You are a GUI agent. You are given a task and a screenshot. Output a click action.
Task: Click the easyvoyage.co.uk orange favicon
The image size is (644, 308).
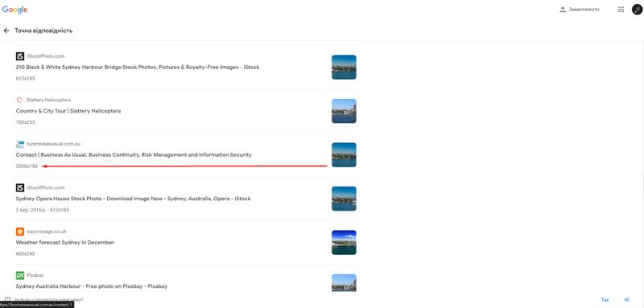tap(20, 232)
